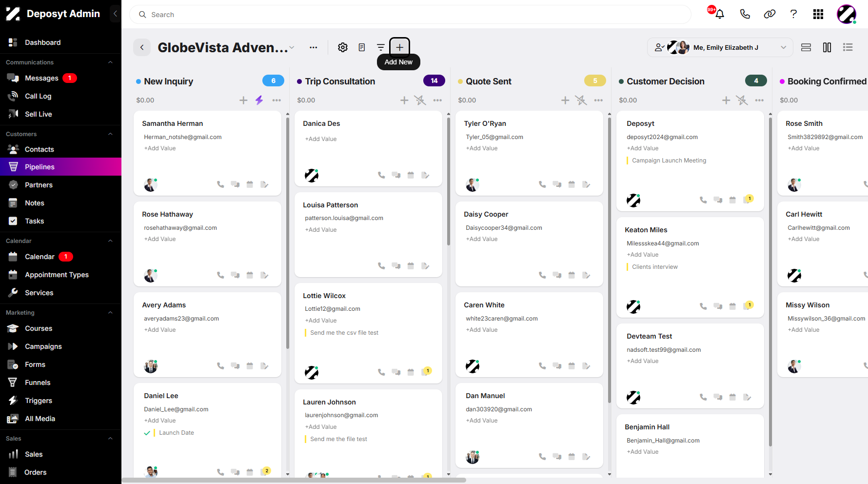868x484 pixels.
Task: Open the pipeline filter icon
Action: point(381,47)
